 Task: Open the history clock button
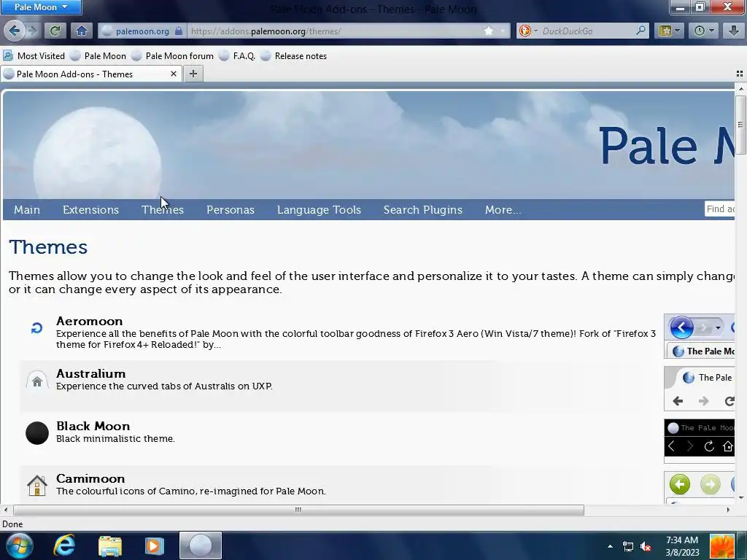point(700,31)
